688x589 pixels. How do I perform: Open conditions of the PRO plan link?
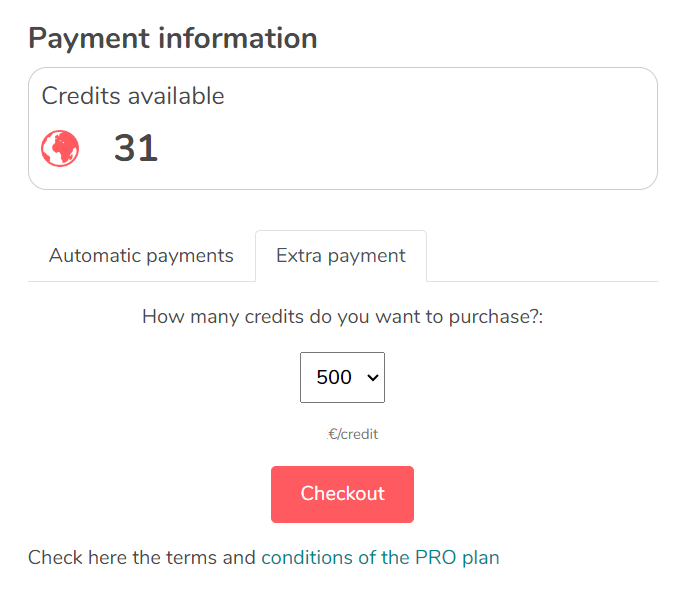click(380, 558)
